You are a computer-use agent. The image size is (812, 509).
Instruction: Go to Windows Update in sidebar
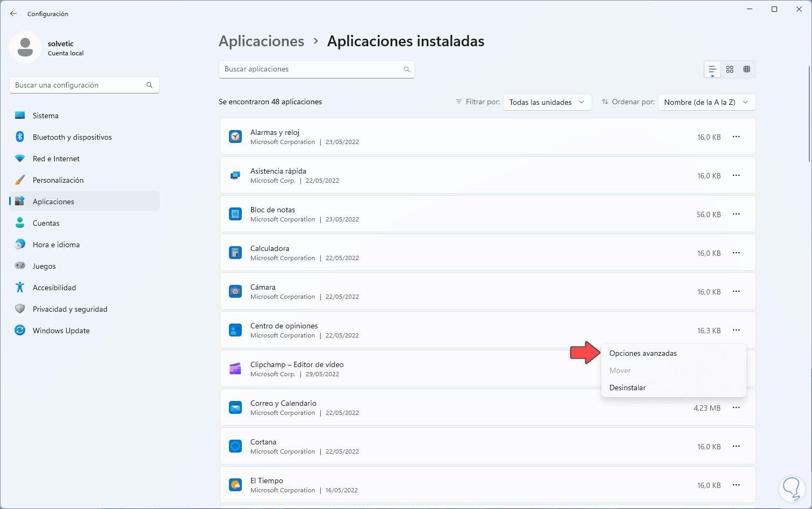[x=61, y=331]
